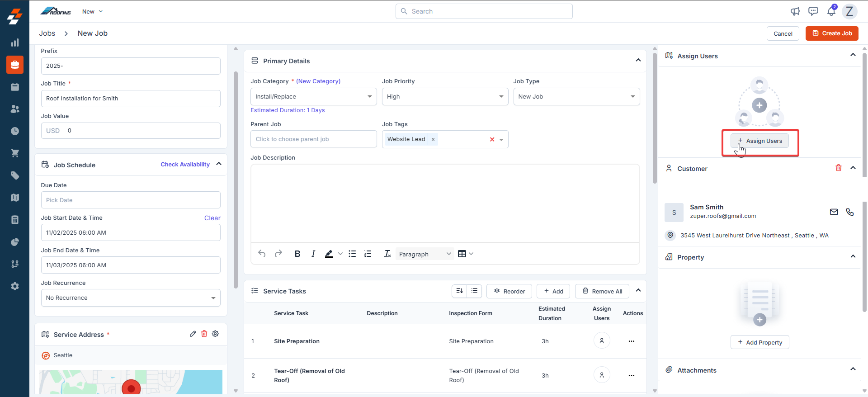Go back to Jobs breadcrumb
This screenshot has width=868, height=397.
[47, 33]
